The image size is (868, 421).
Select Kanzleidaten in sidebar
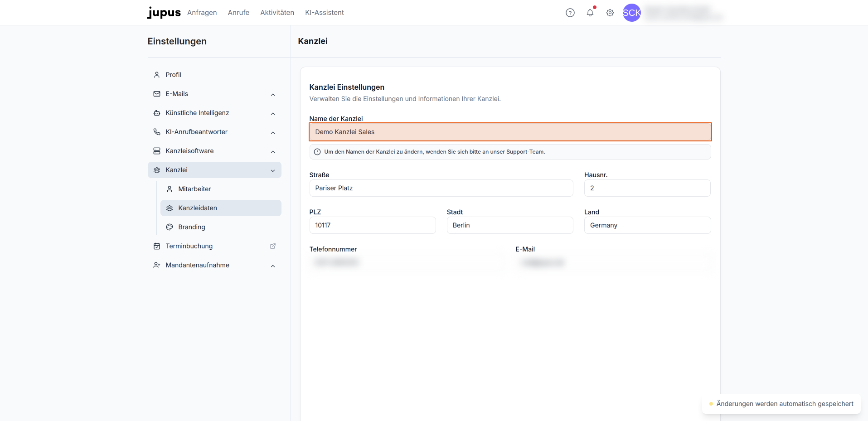[x=221, y=208]
